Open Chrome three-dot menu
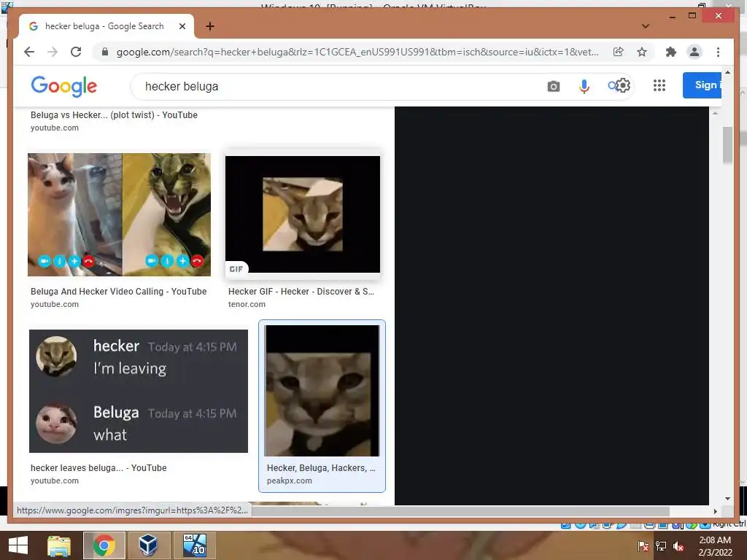 pos(719,52)
